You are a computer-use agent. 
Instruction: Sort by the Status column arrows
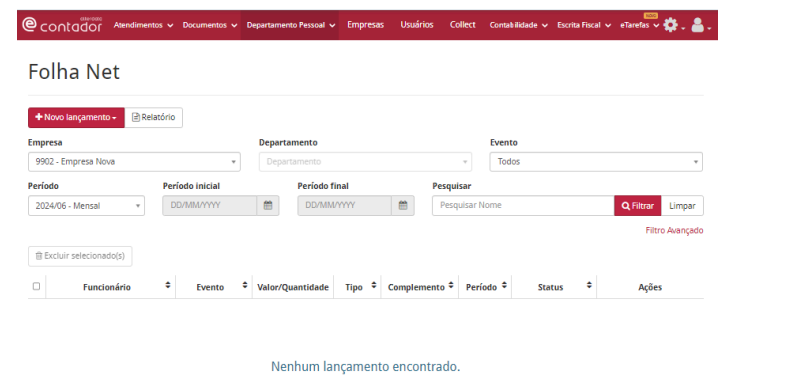589,286
